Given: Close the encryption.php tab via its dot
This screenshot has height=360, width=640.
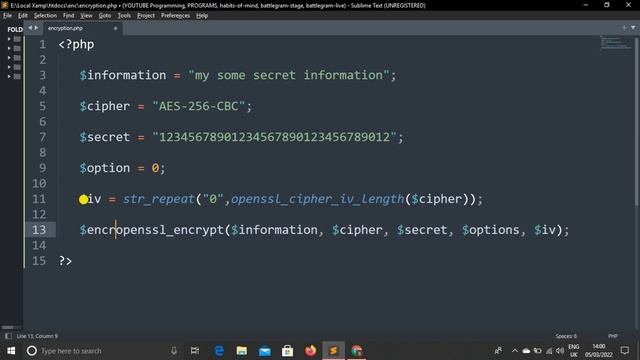Looking at the screenshot, I should tap(115, 28).
